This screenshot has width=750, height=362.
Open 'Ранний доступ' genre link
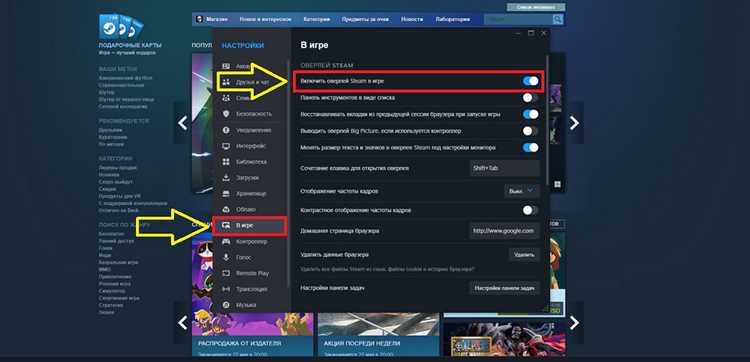tap(115, 241)
